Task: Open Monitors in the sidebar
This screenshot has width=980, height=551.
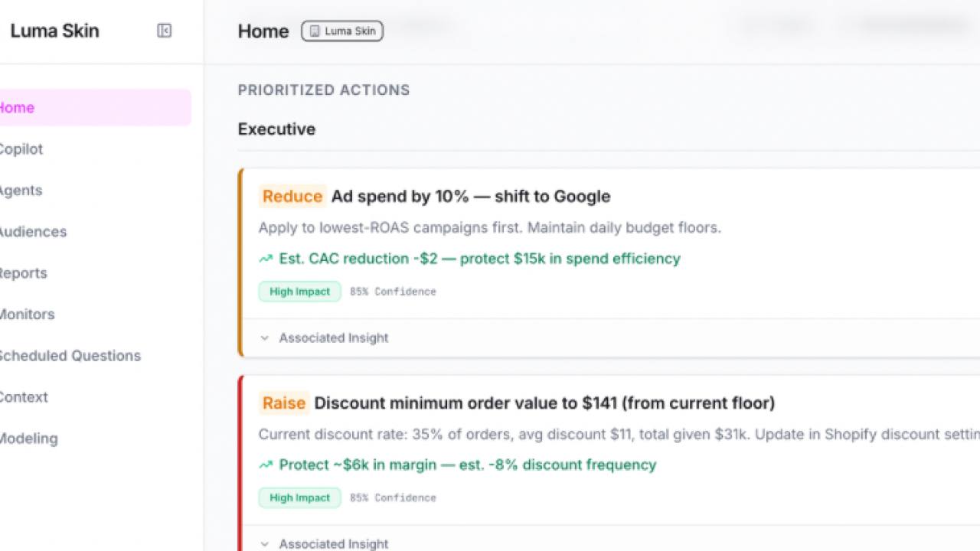Action: click(x=27, y=315)
